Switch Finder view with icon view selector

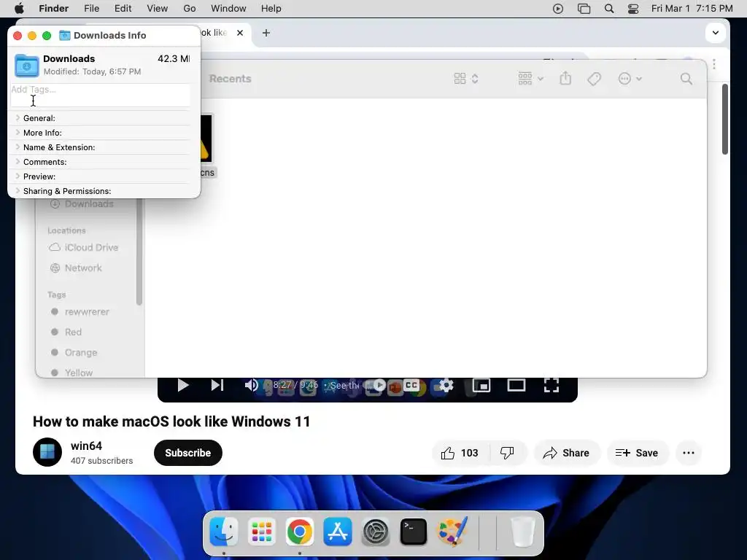coord(465,79)
